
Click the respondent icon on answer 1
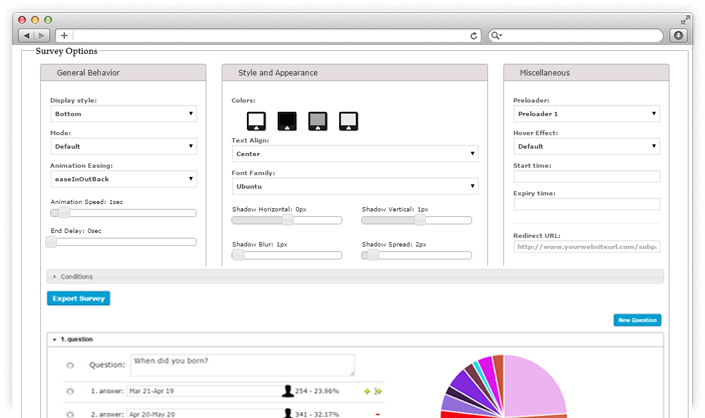click(287, 391)
